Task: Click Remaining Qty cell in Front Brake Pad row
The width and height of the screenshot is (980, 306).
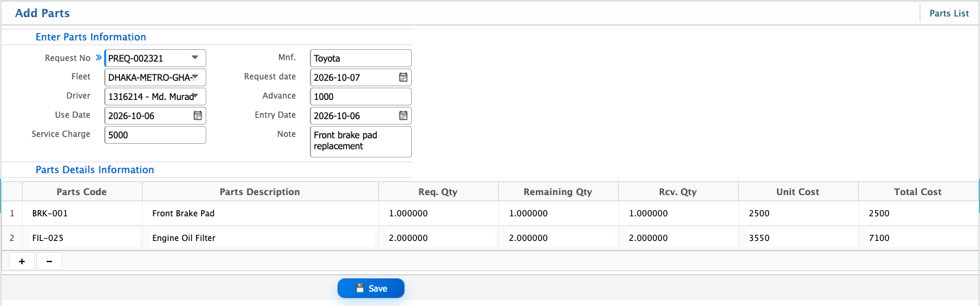Action: coord(558,214)
